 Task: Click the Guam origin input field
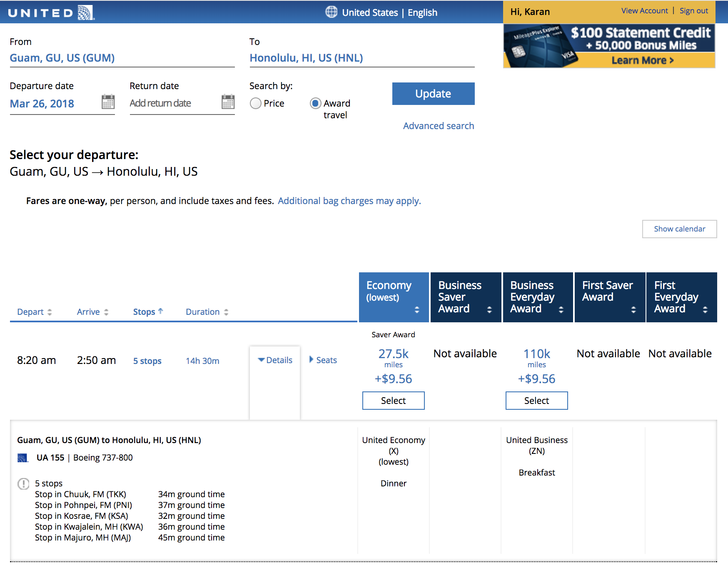[x=122, y=58]
